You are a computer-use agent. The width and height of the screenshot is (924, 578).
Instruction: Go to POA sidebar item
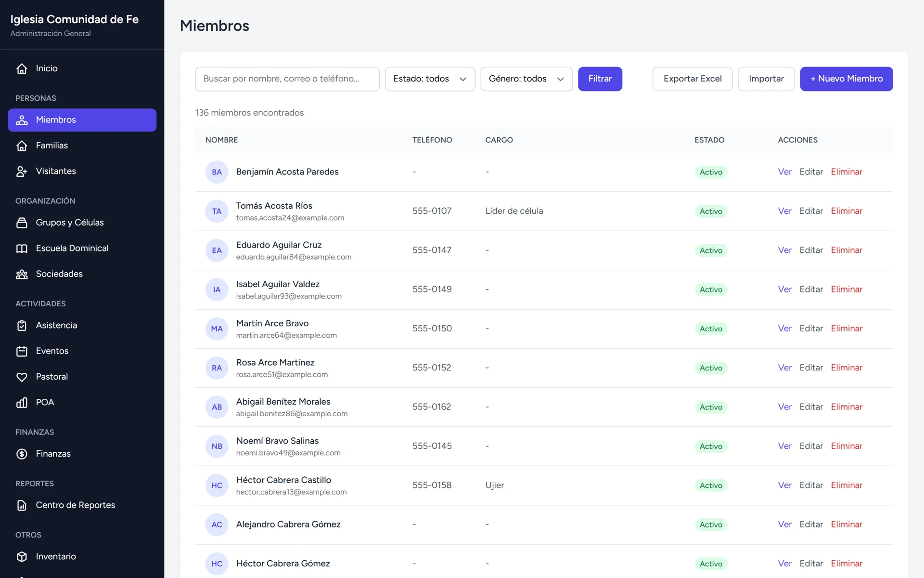pyautogui.click(x=82, y=402)
